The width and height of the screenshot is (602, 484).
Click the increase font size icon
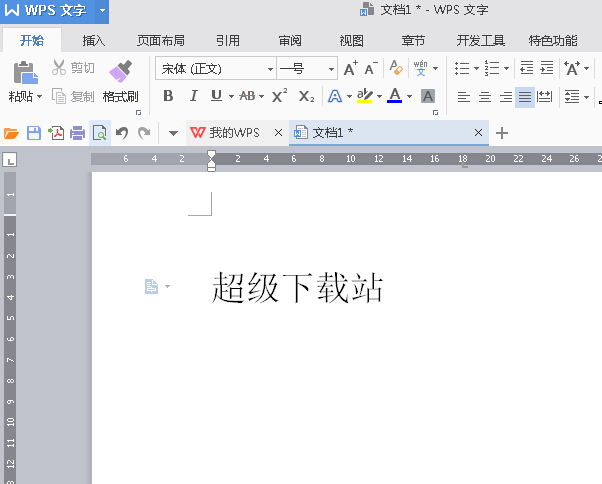(x=350, y=69)
